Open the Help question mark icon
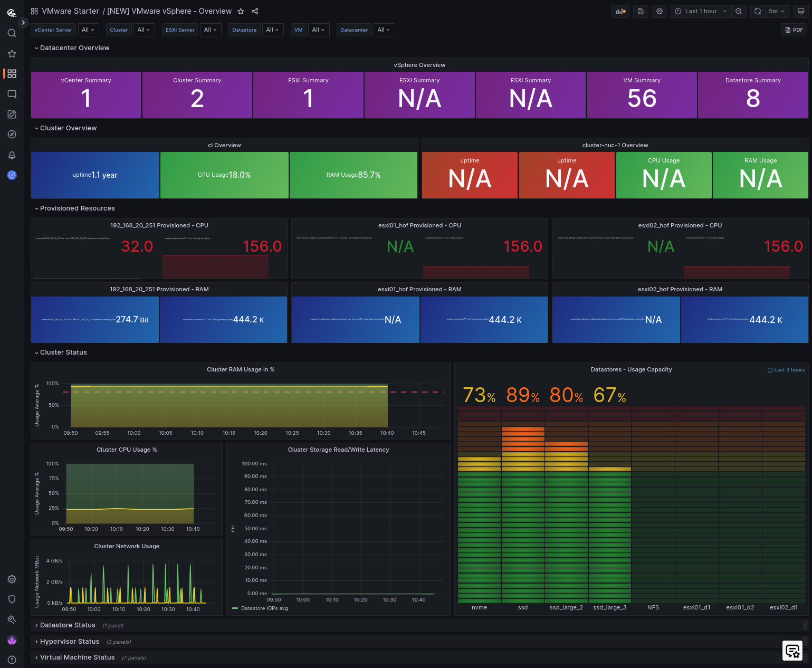Viewport: 812px width, 668px height. click(12, 660)
